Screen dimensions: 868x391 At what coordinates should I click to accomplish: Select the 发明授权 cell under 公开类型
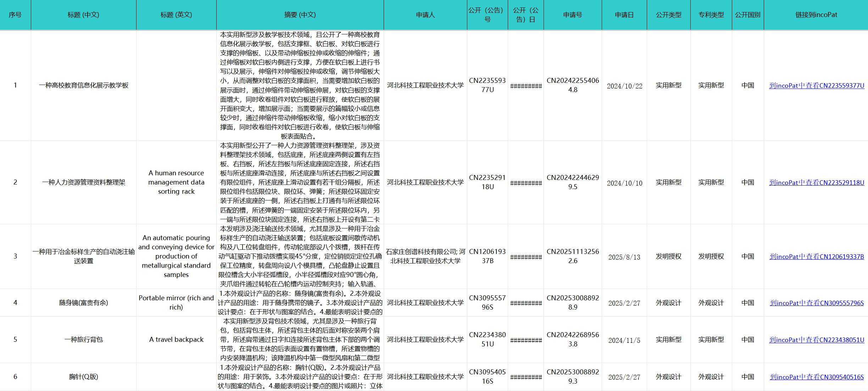[668, 256]
